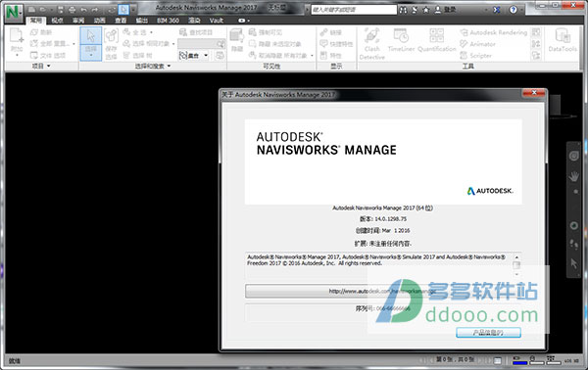Toggle the highlighted select cursor in quick access toolbar
Screen dimensions: 588x370
pos(123,10)
